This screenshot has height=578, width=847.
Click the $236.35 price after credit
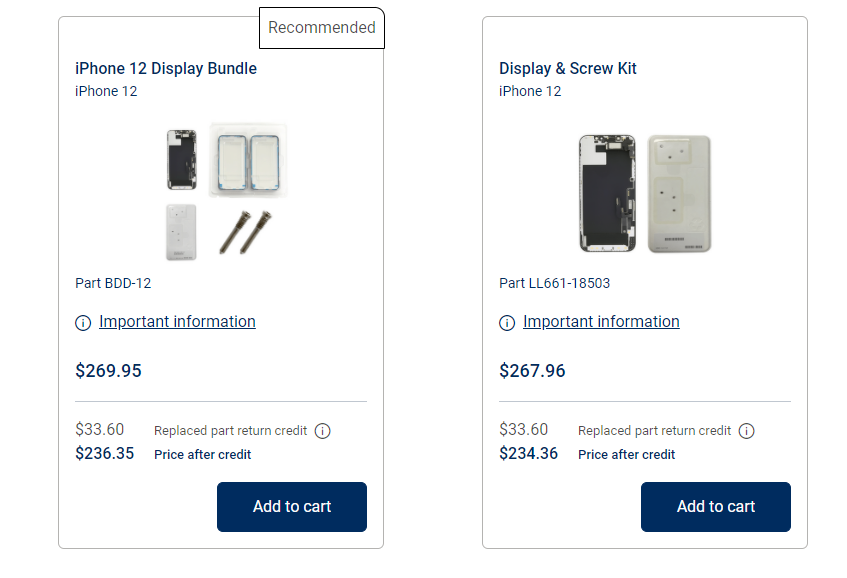tap(104, 454)
